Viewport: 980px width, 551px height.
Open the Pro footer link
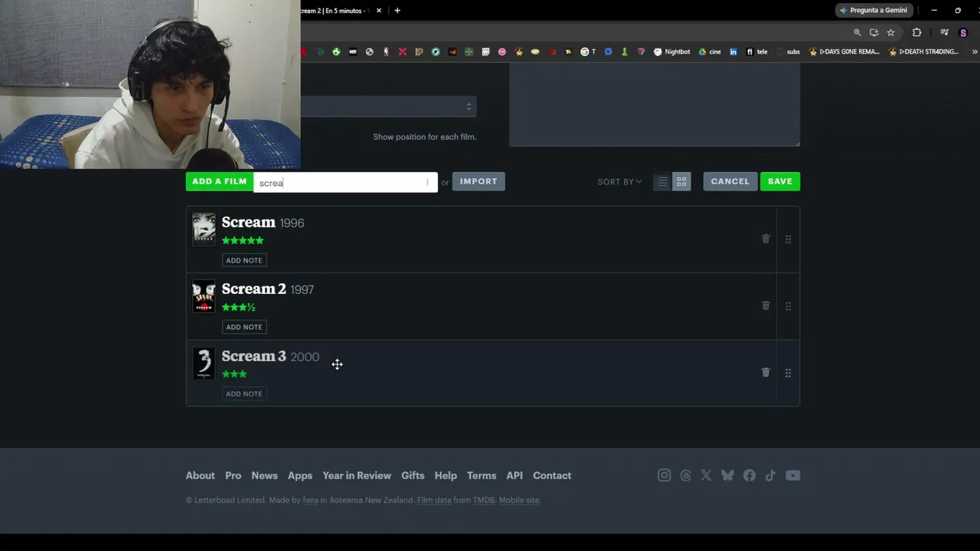point(234,475)
